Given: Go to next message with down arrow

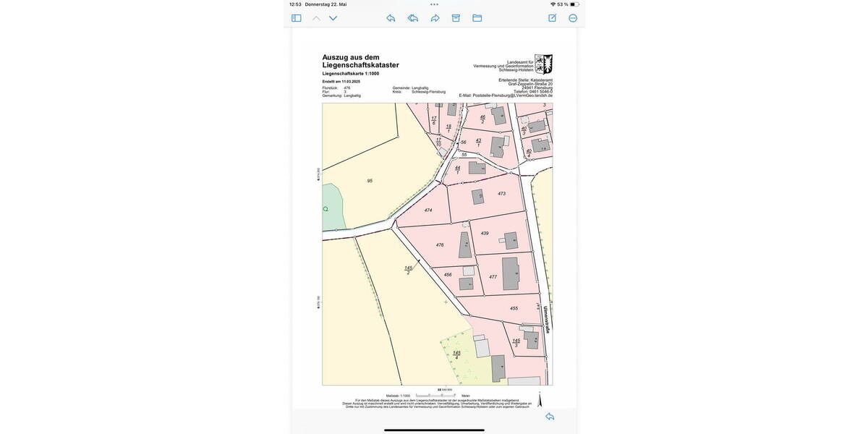Looking at the screenshot, I should click(x=333, y=18).
